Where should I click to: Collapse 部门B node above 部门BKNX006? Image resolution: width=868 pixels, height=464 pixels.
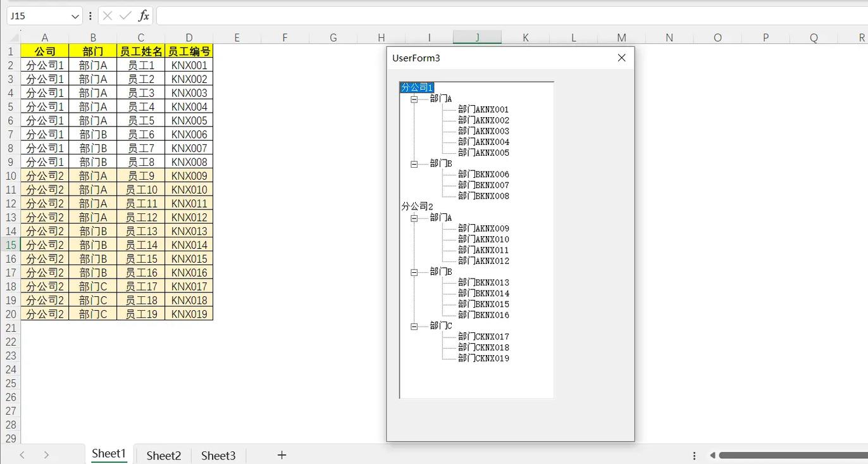[x=414, y=164]
